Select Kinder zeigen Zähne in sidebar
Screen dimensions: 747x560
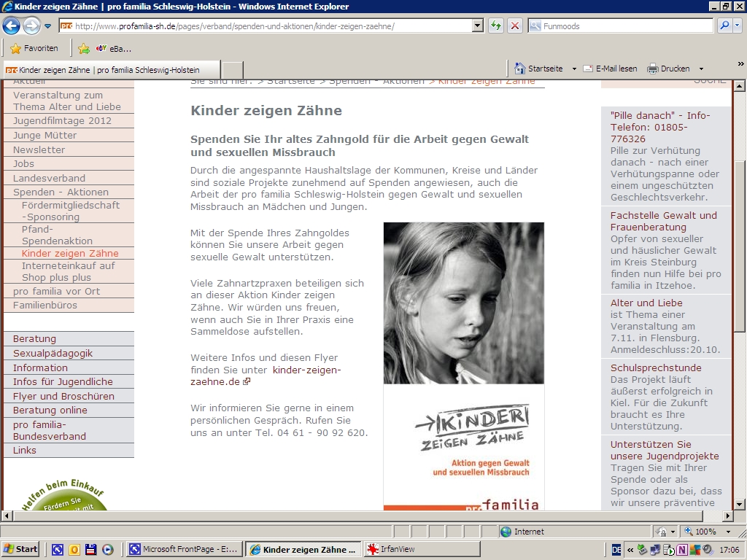point(70,253)
